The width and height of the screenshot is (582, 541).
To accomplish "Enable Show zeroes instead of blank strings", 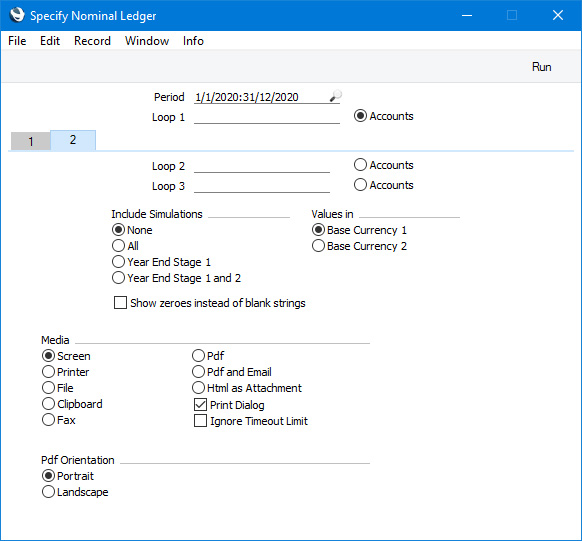I will click(x=120, y=303).
